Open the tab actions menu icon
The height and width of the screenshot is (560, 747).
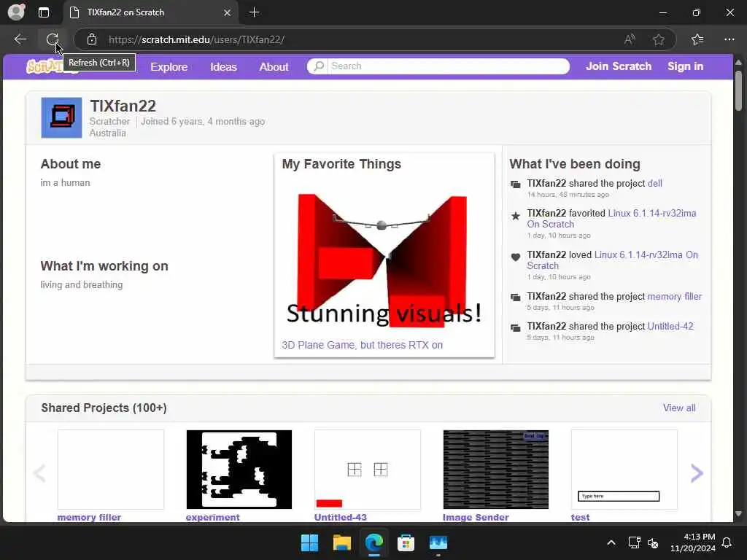coord(43,12)
